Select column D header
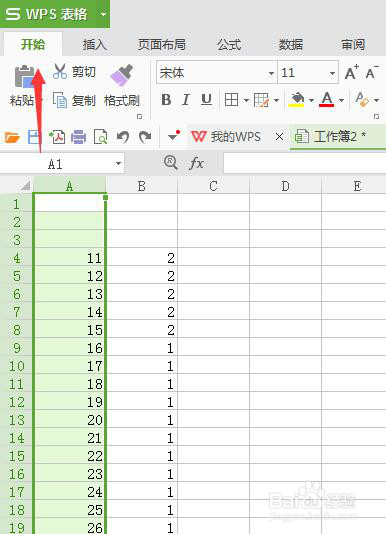 285,186
